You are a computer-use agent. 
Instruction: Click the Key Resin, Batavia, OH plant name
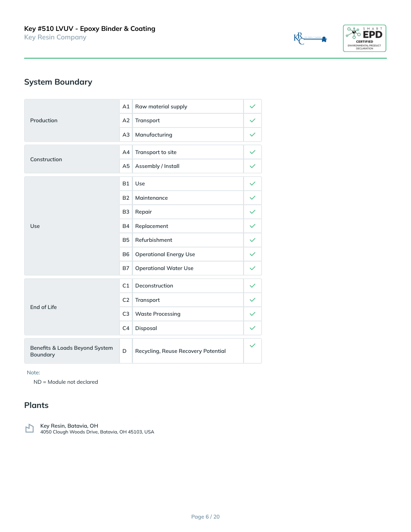pyautogui.click(x=69, y=426)
